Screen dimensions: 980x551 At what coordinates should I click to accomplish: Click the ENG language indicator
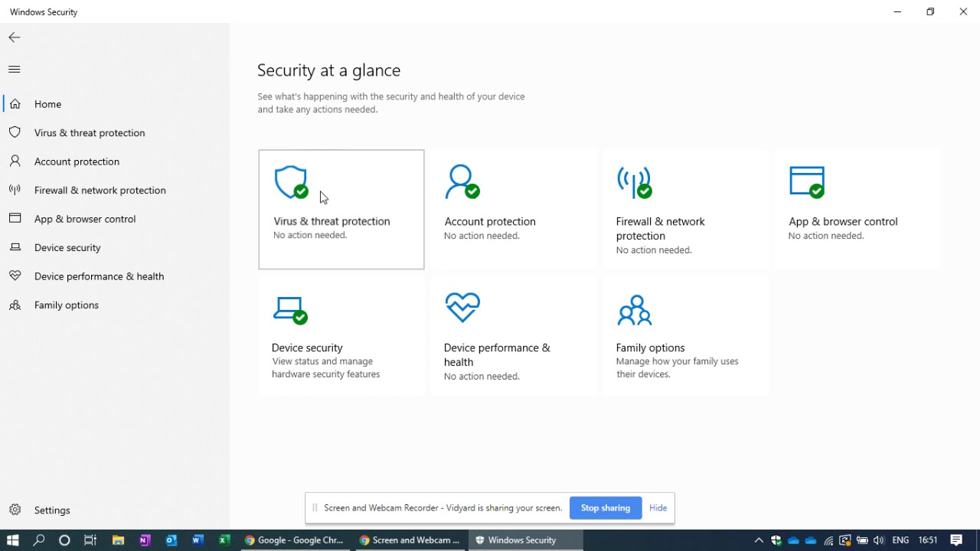click(x=900, y=540)
